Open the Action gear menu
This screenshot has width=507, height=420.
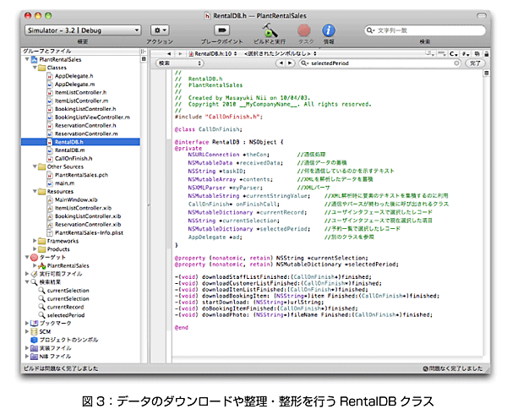pos(160,30)
